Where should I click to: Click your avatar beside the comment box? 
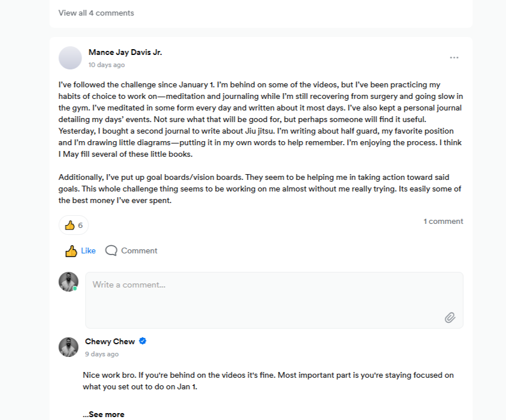(x=68, y=282)
